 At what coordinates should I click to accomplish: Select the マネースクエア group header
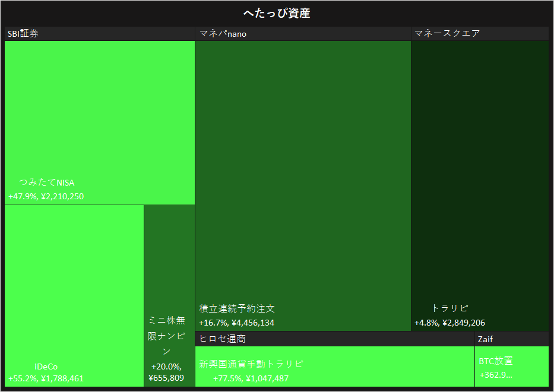pyautogui.click(x=480, y=34)
